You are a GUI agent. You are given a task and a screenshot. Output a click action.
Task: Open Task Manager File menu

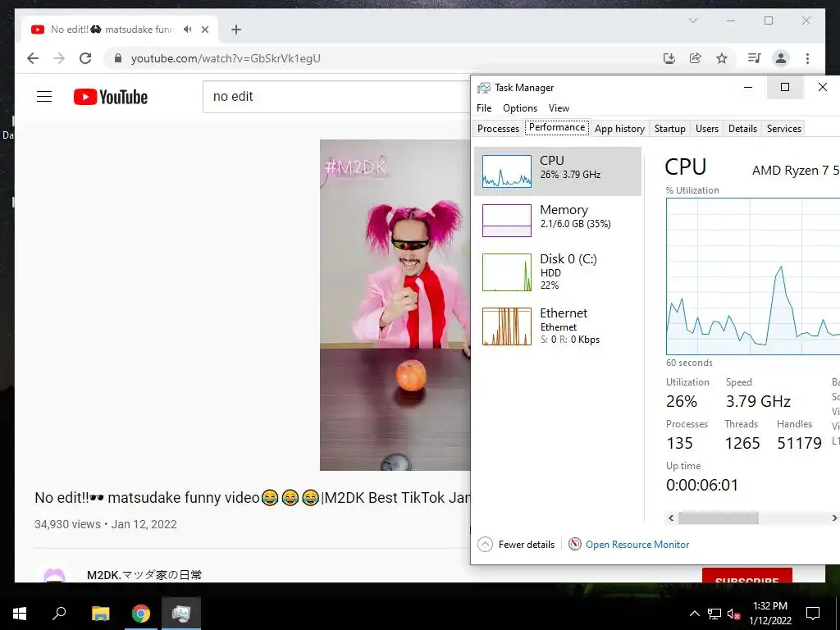coord(484,108)
